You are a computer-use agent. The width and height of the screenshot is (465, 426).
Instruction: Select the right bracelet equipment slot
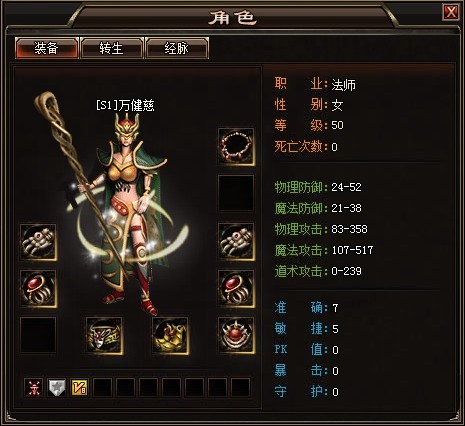[236, 242]
